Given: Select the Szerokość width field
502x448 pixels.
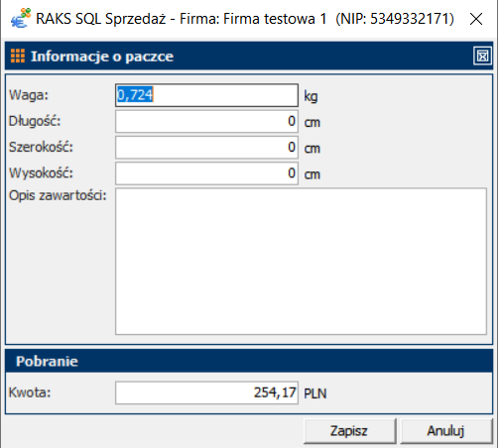Looking at the screenshot, I should (x=206, y=148).
